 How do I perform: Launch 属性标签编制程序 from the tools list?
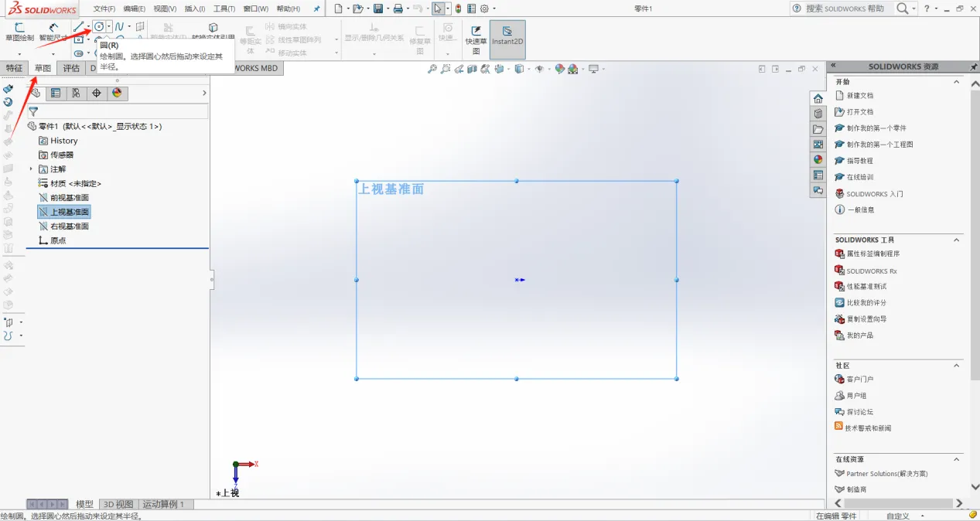(873, 254)
